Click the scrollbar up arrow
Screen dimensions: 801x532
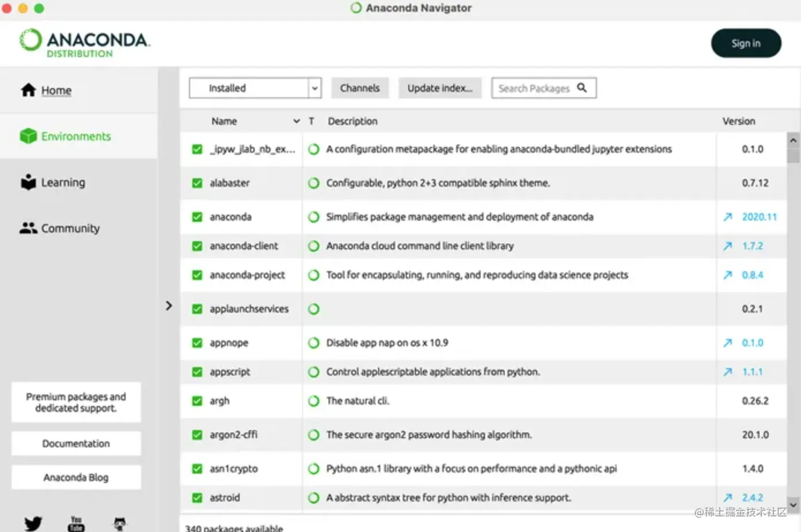click(793, 140)
